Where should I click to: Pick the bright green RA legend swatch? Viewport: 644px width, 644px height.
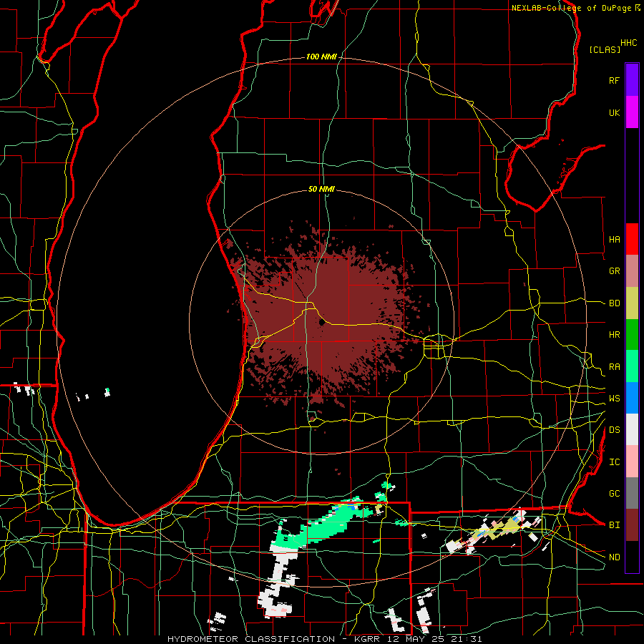click(632, 366)
